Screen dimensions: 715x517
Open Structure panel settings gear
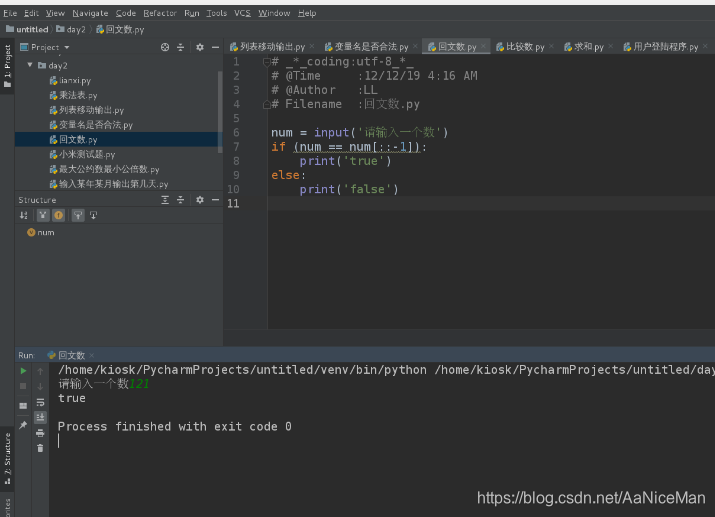coord(200,200)
